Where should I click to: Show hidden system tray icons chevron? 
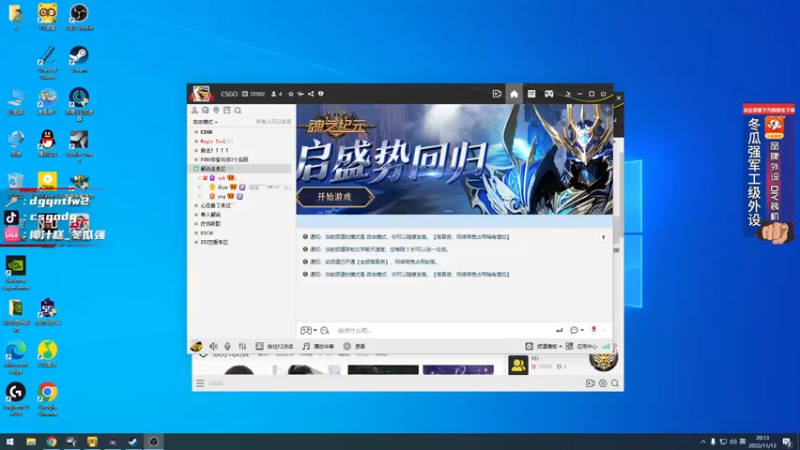tap(703, 442)
